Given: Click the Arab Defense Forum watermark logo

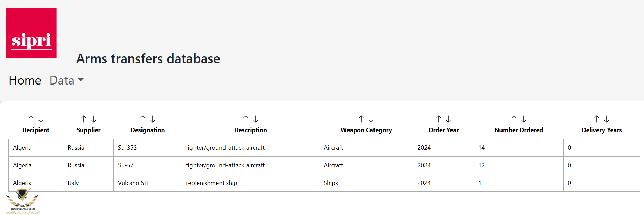Looking at the screenshot, I should 23,201.
